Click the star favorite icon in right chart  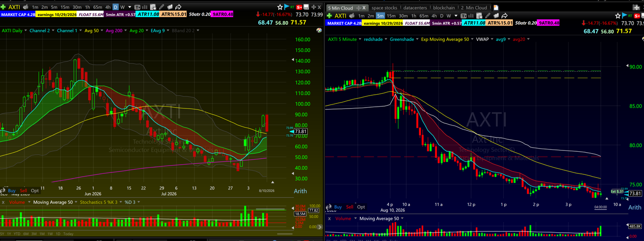coord(618,16)
